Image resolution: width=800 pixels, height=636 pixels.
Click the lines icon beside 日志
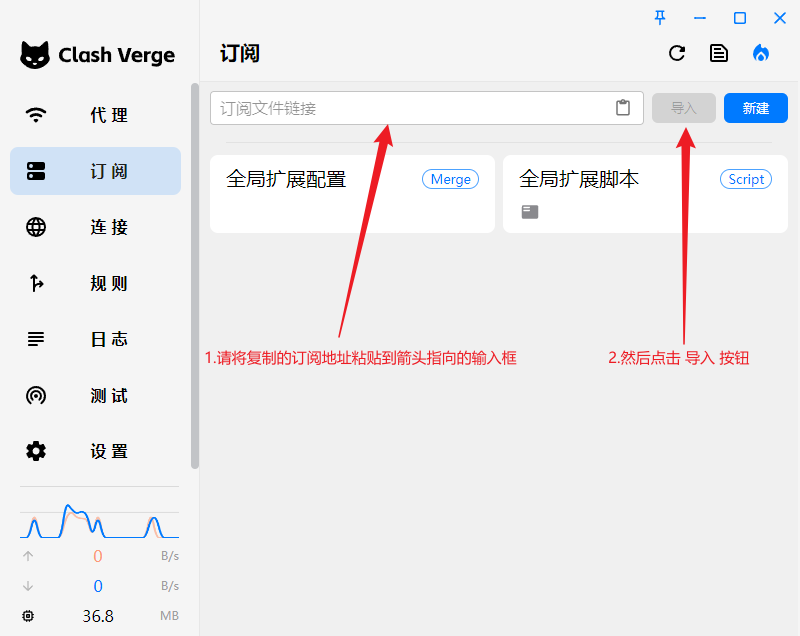tap(36, 339)
